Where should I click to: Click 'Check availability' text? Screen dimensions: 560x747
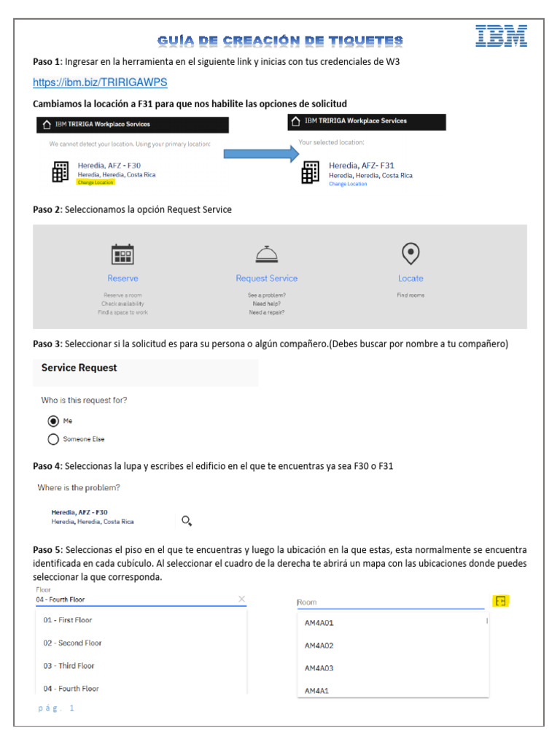122,304
